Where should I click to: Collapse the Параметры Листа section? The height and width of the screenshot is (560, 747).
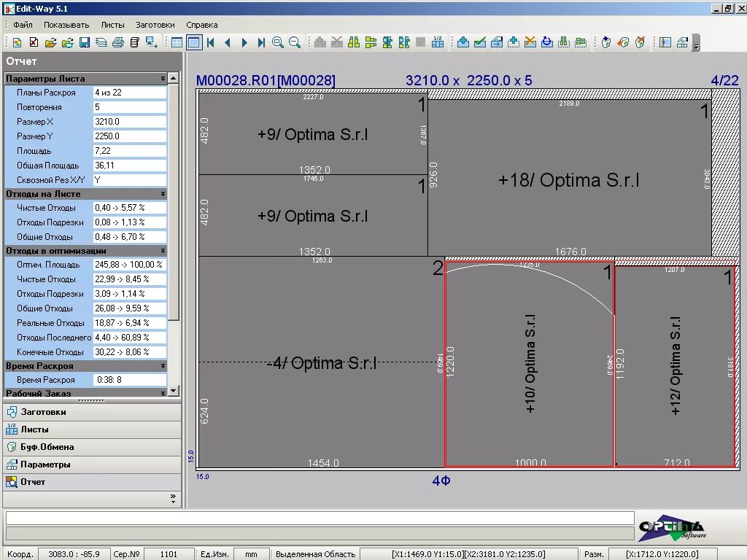click(x=163, y=79)
